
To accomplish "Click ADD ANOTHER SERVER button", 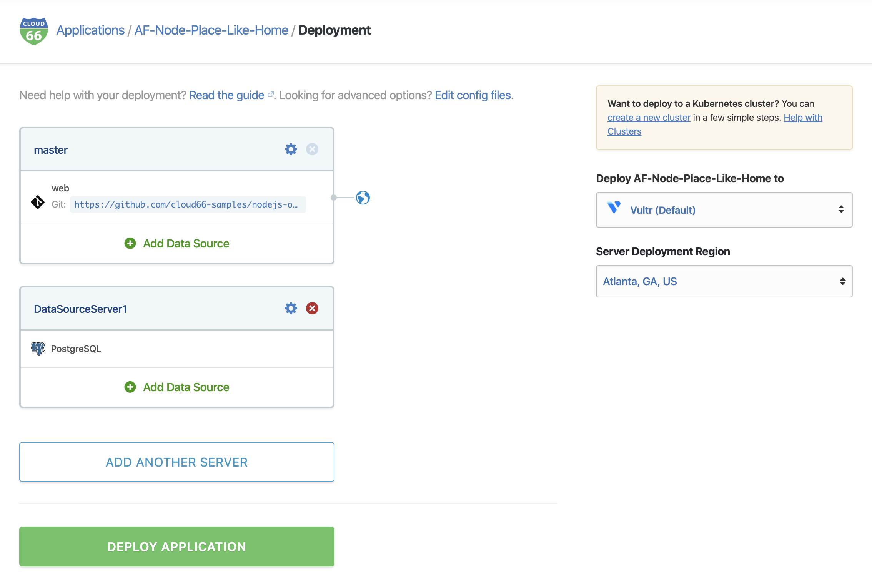I will 176,461.
